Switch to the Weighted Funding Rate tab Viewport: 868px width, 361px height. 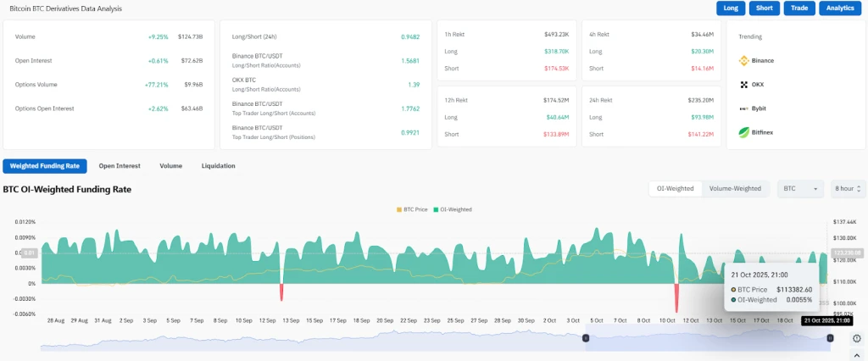(x=45, y=165)
